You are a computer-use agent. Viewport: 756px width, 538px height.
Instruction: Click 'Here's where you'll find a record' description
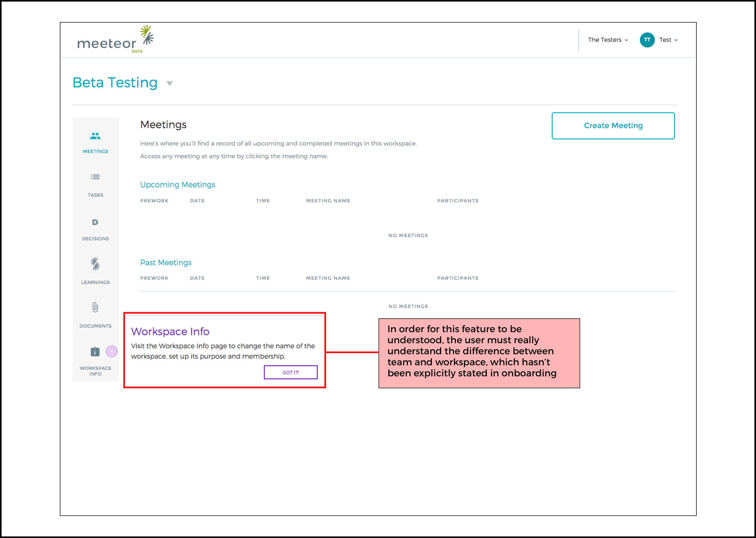pos(279,143)
